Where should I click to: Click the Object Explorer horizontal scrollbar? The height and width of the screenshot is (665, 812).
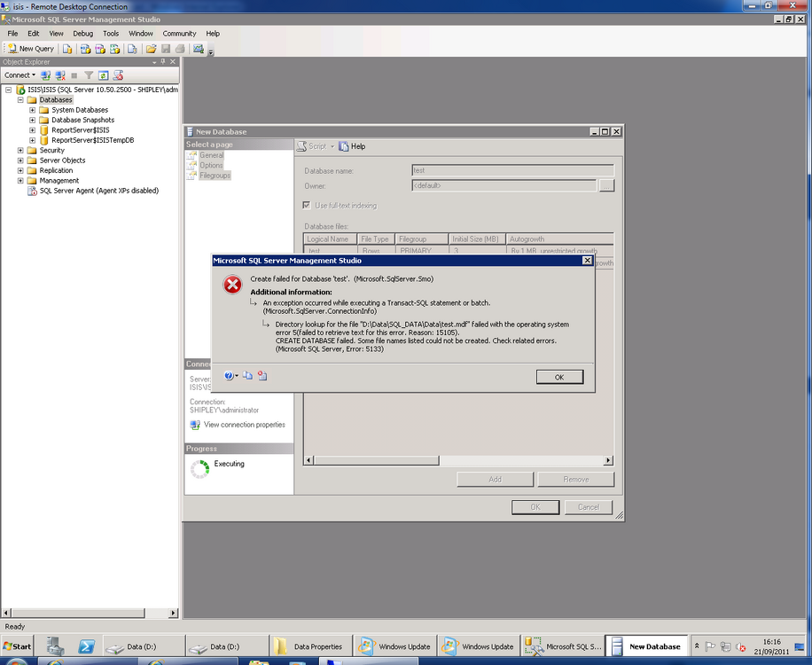[90, 613]
